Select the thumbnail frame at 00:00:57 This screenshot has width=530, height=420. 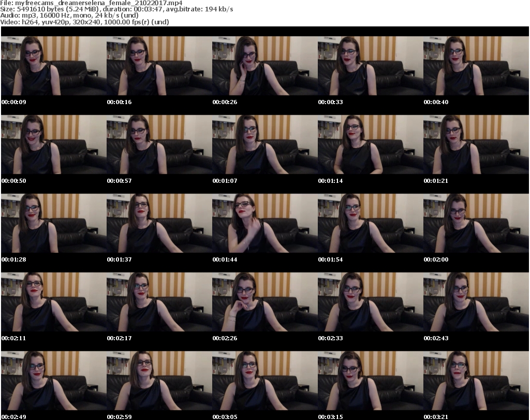(159, 144)
